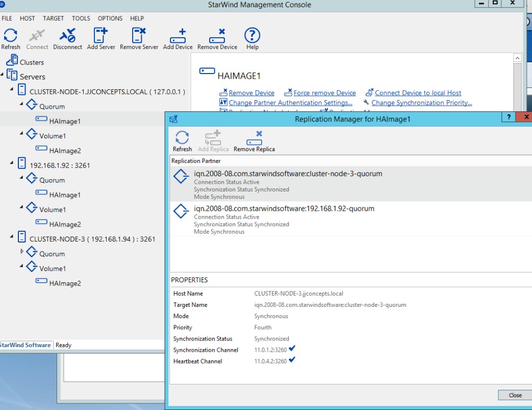Collapse Volume1 under 192.168.1.92
The width and height of the screenshot is (532, 410).
tap(21, 207)
